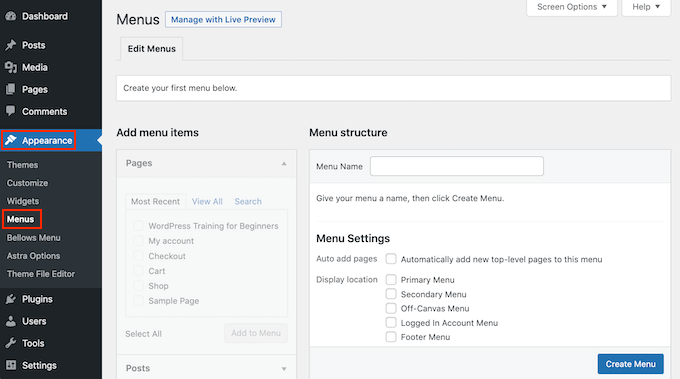
Task: Open Bellows Menu submenu item
Action: point(33,238)
